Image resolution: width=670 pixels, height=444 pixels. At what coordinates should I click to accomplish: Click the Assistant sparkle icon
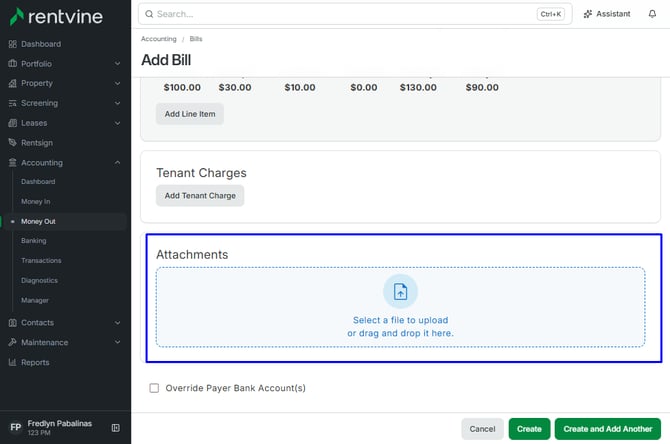[588, 14]
